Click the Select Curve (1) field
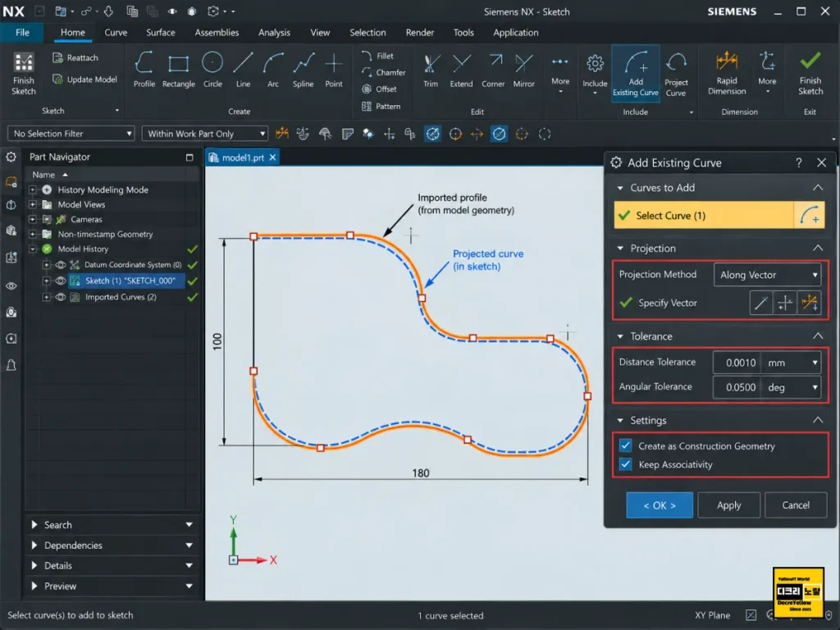This screenshot has height=630, width=840. (x=703, y=216)
